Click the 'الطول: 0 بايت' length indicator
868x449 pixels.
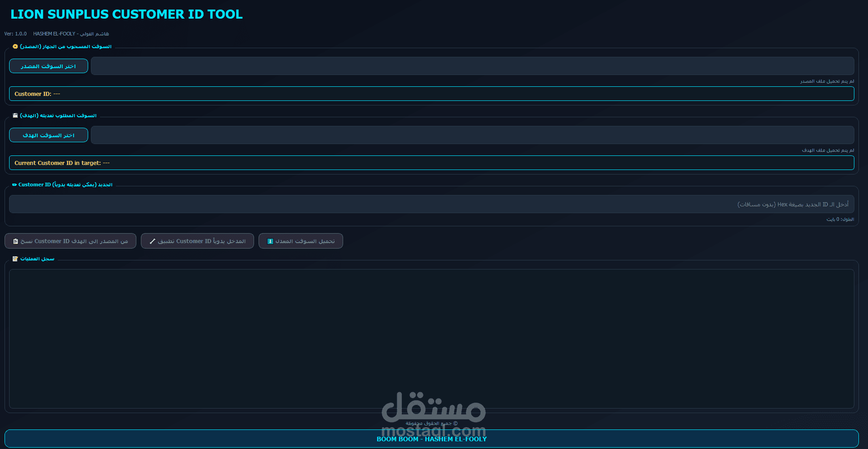tap(840, 219)
